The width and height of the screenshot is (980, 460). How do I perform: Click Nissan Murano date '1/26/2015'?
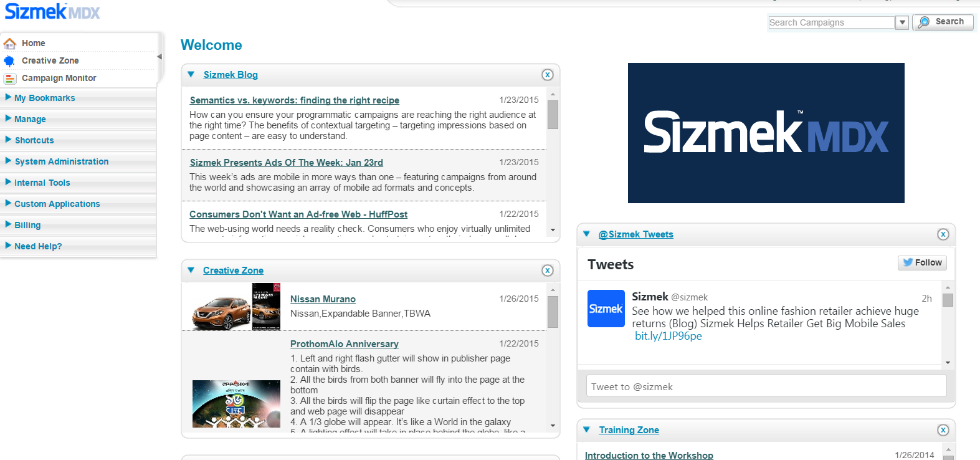519,299
